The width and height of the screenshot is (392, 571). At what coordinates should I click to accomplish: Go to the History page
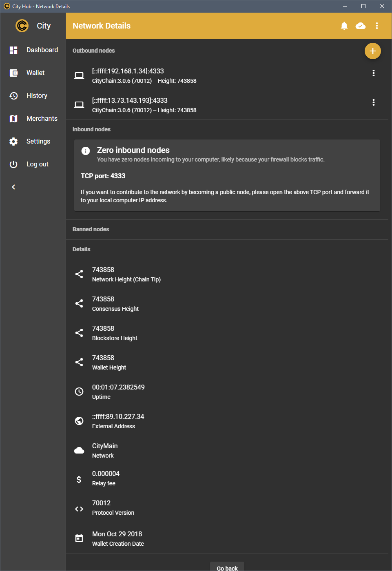33,95
